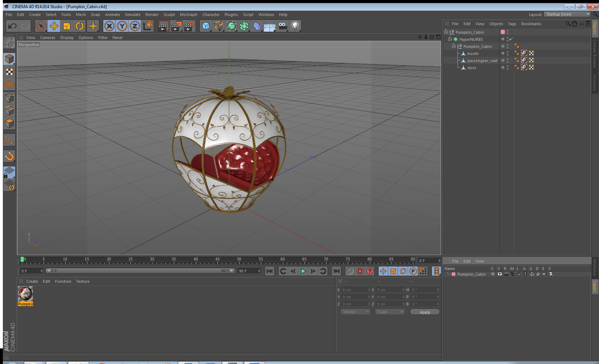
Task: Toggle the Snap magnet icon
Action: 9,156
